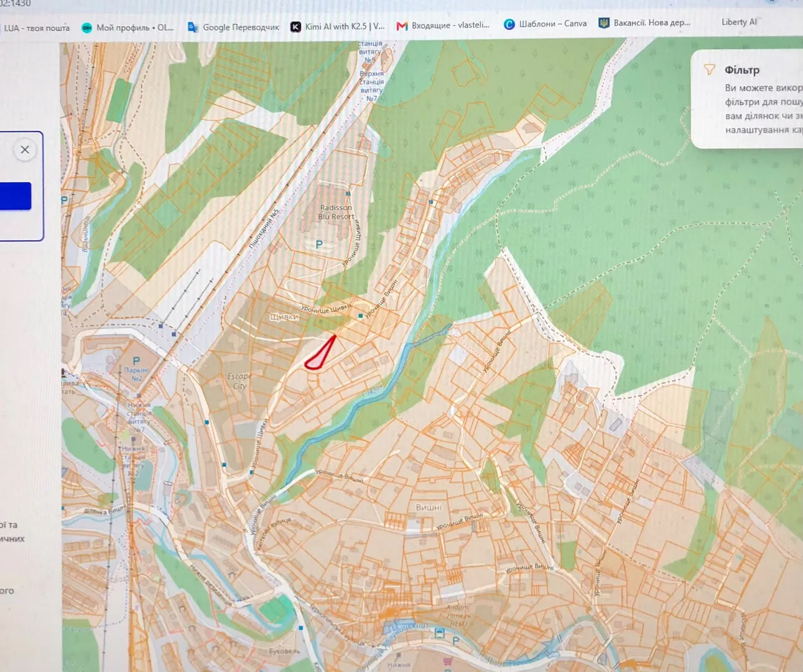Viewport: 803px width, 672px height.
Task: Open the Google Переводчик bookmark
Action: (234, 27)
